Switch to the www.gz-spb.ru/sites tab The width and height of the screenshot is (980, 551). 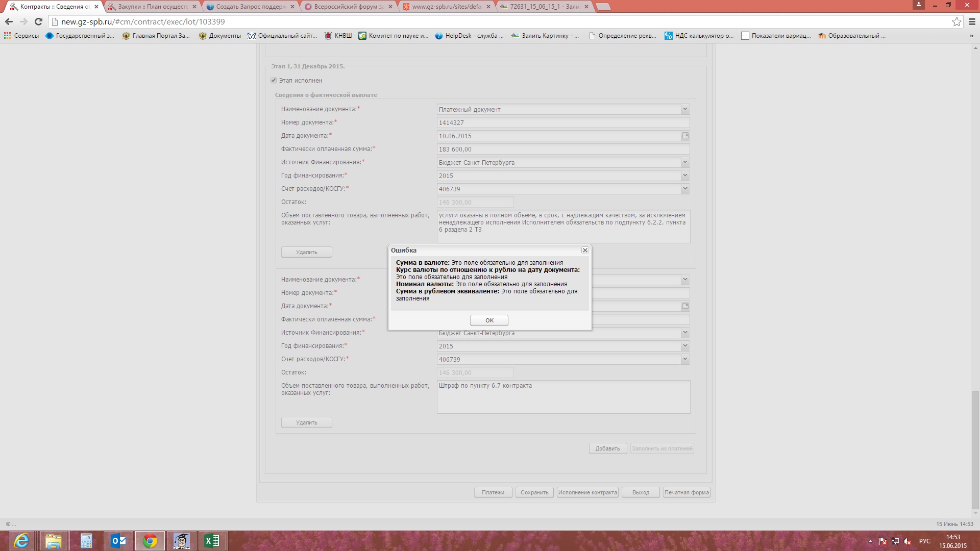[446, 7]
